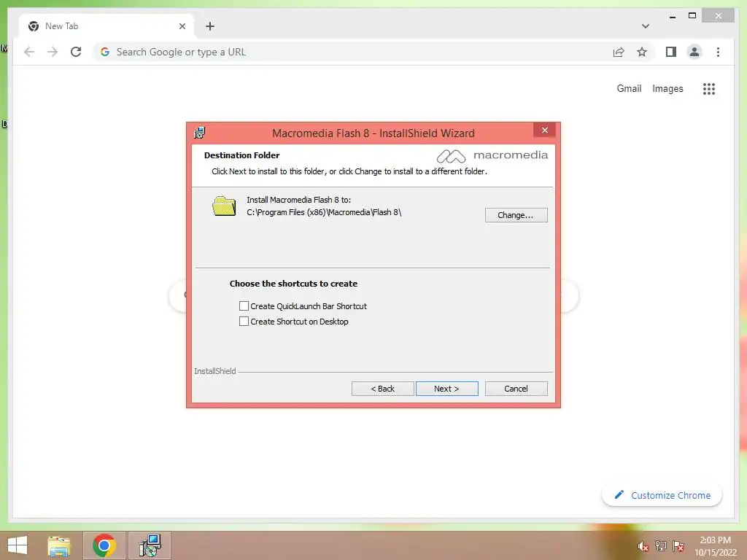
Task: Select the installation path text C:\Program Files (x86)\Macromedia\Flash 8\
Action: [x=324, y=212]
